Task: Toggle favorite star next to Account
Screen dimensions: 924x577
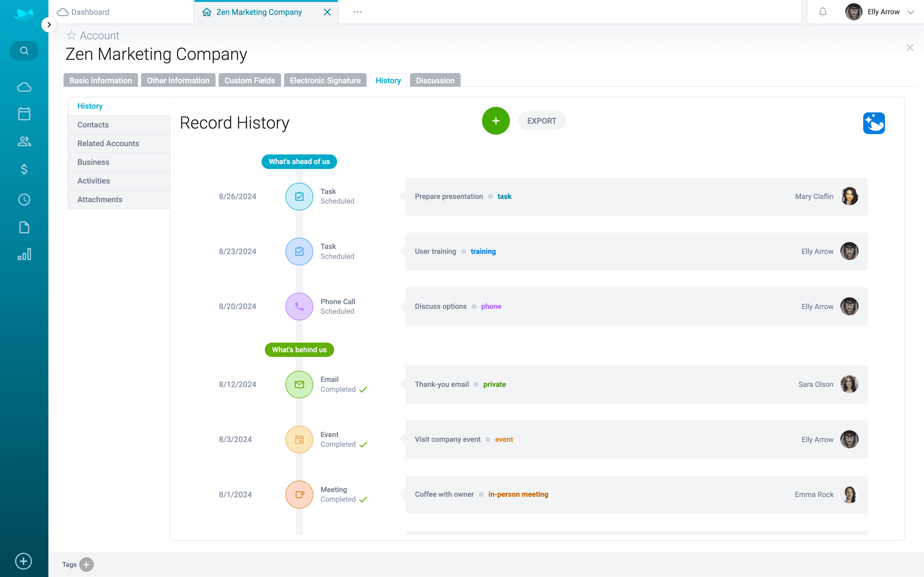Action: point(71,35)
